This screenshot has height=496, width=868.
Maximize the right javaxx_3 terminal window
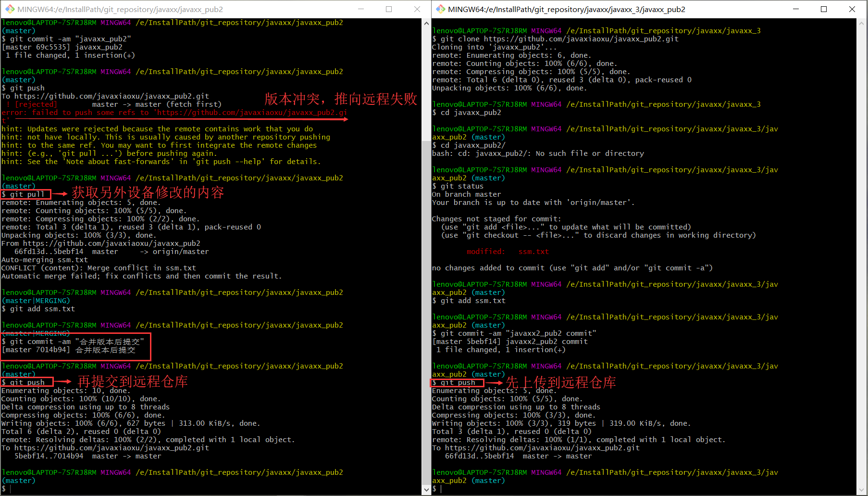(x=824, y=9)
